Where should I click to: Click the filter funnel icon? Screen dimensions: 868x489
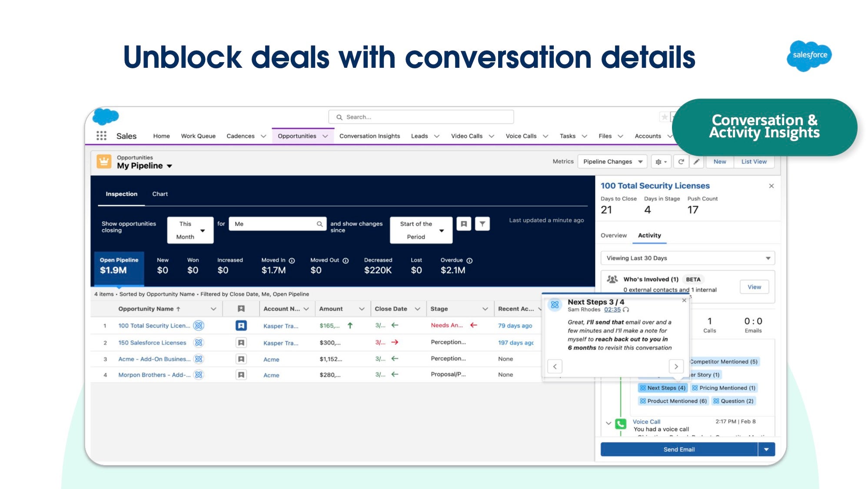coord(482,224)
